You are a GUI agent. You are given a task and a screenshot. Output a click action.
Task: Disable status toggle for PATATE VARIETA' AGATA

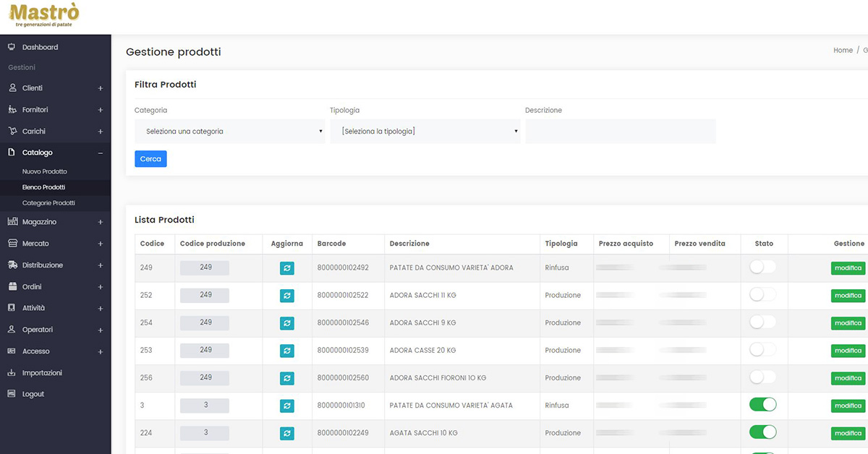[762, 404]
